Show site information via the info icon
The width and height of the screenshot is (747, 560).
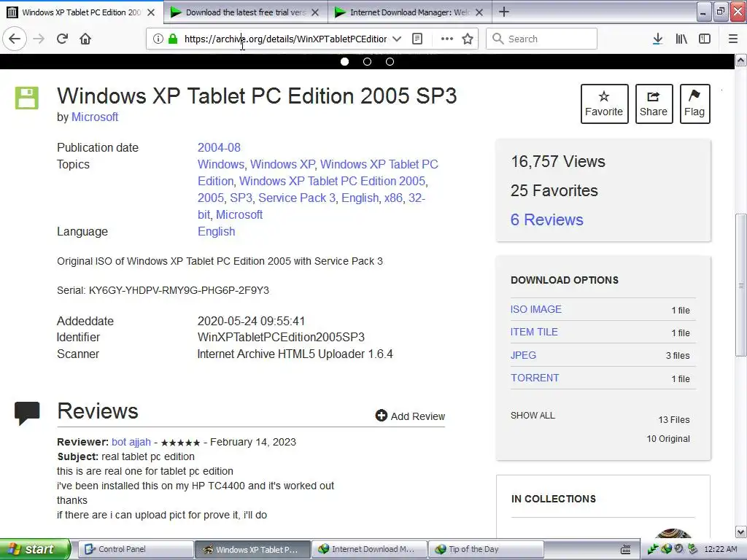point(158,39)
